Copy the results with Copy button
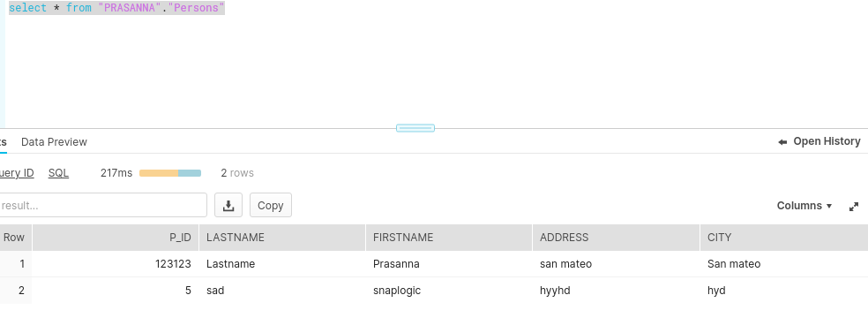The image size is (868, 333). tap(271, 206)
